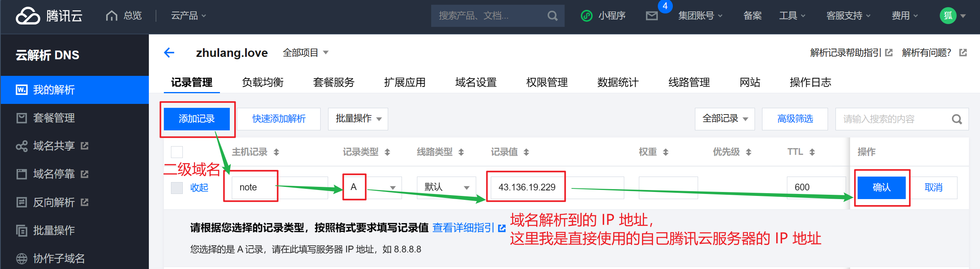Sort by 记录值 column arrows
Image resolution: width=980 pixels, height=269 pixels.
(526, 152)
